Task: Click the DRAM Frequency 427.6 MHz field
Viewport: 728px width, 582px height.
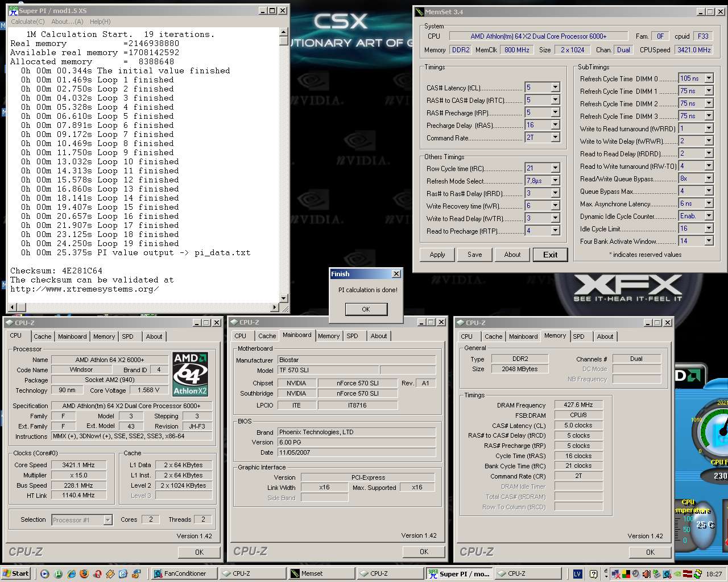Action: 578,405
